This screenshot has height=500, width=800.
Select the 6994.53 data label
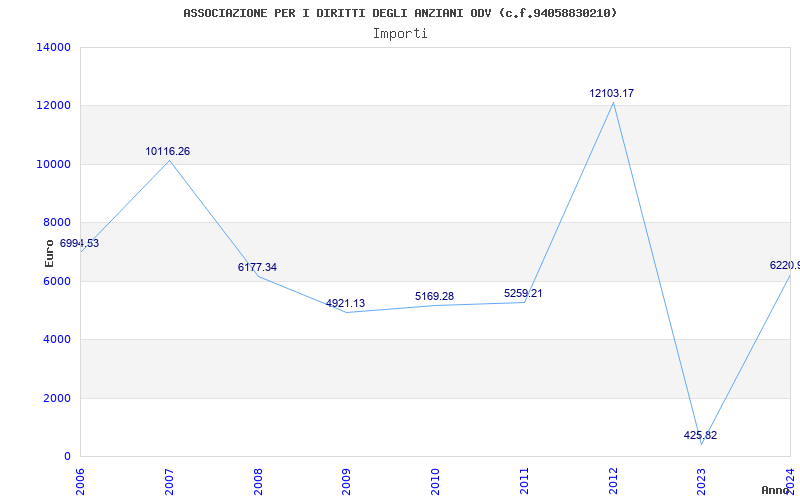[79, 243]
